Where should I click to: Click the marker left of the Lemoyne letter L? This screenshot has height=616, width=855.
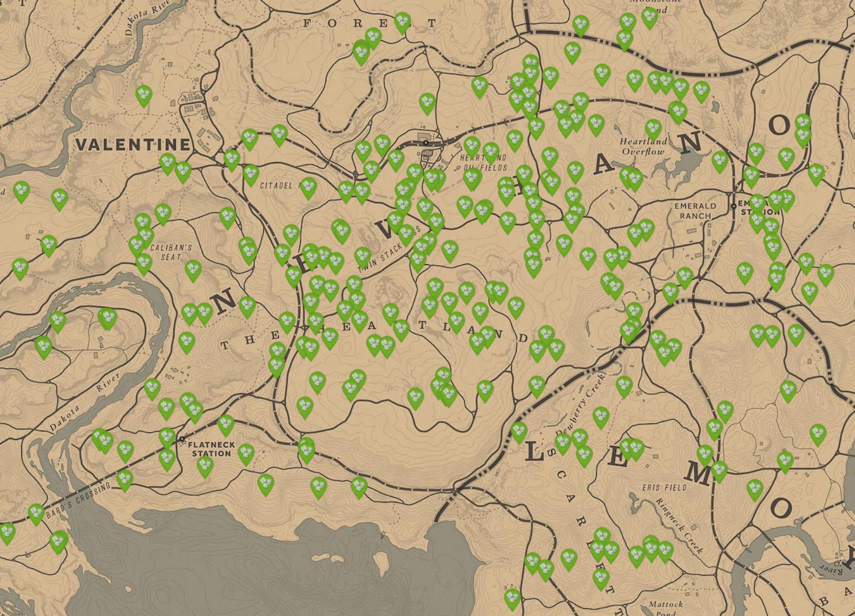519,432
